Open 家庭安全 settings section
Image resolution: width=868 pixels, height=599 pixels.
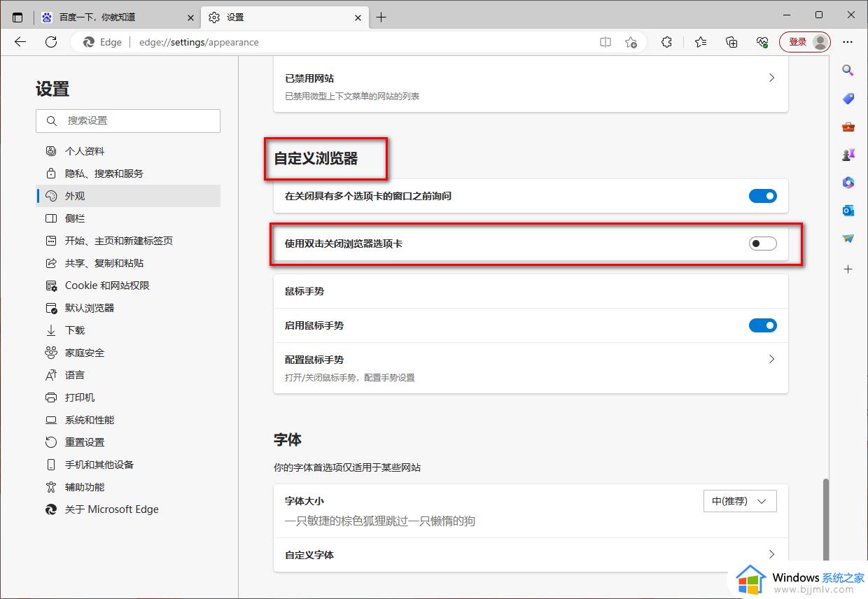click(128, 353)
